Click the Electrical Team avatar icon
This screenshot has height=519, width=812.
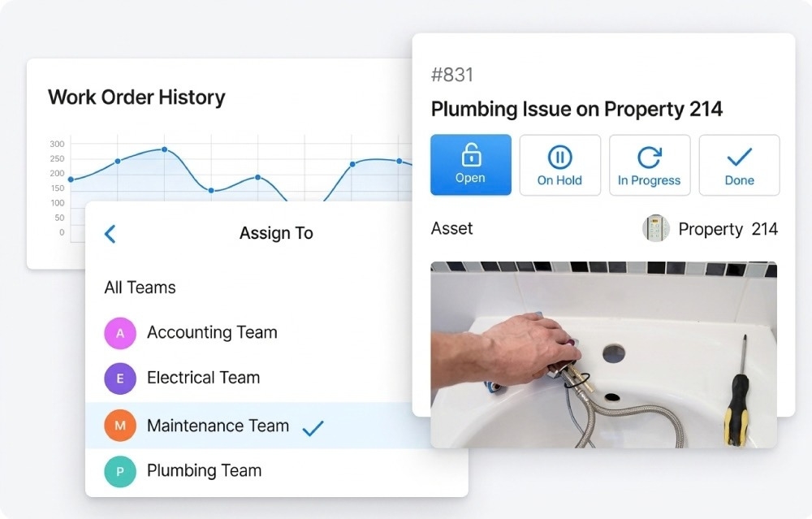[120, 378]
